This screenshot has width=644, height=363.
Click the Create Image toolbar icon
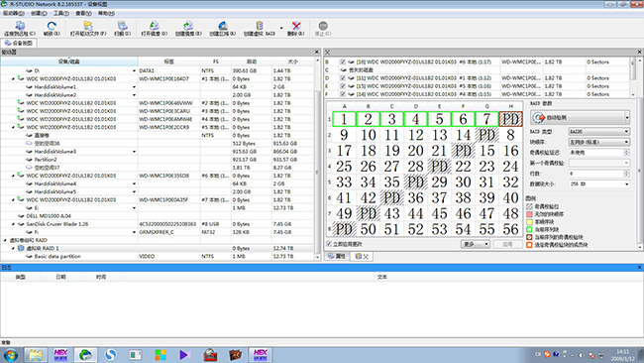tap(188, 29)
